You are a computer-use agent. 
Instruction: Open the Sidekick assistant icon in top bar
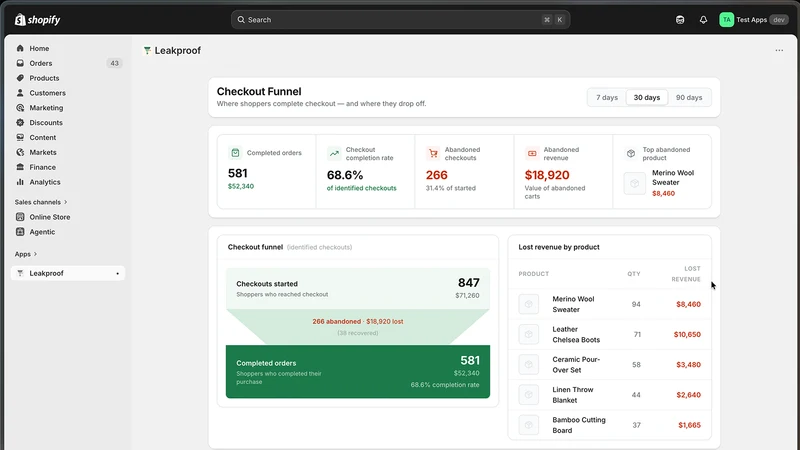[x=680, y=20]
